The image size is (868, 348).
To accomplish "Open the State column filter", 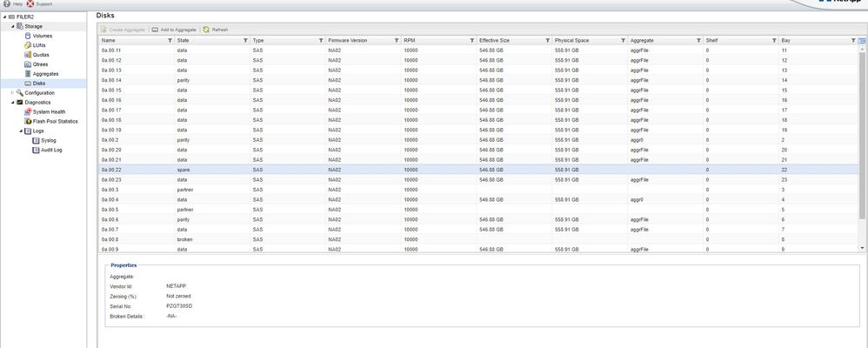I will click(245, 40).
